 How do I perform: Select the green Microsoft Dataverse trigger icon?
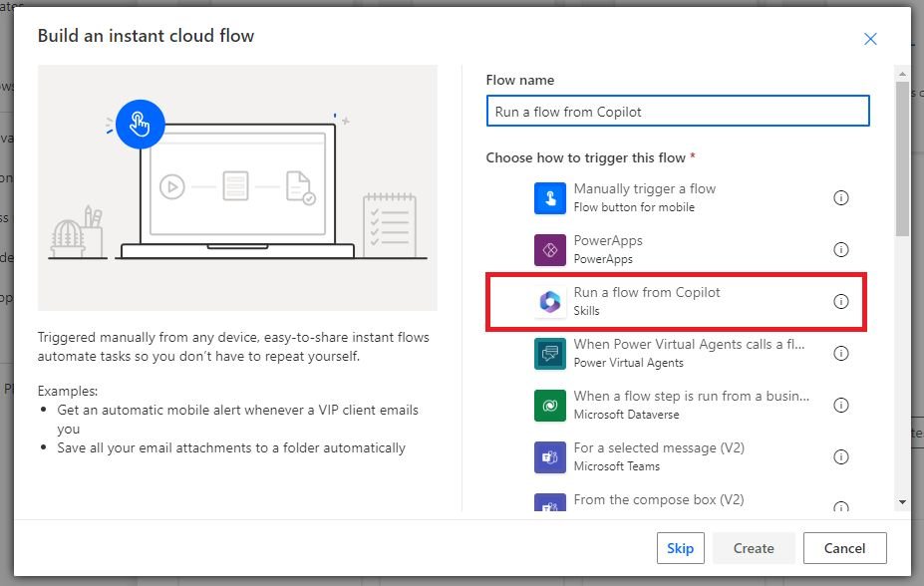[x=550, y=406]
